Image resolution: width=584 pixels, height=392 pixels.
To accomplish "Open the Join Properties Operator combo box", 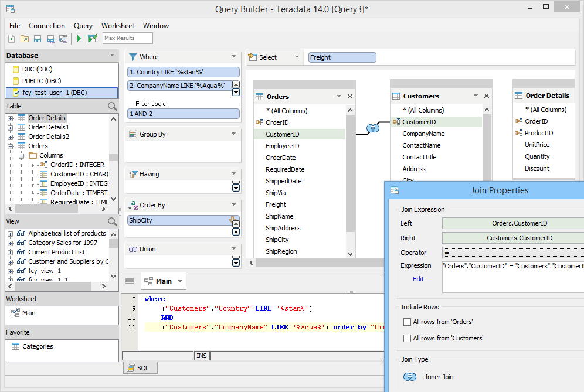I will [513, 253].
